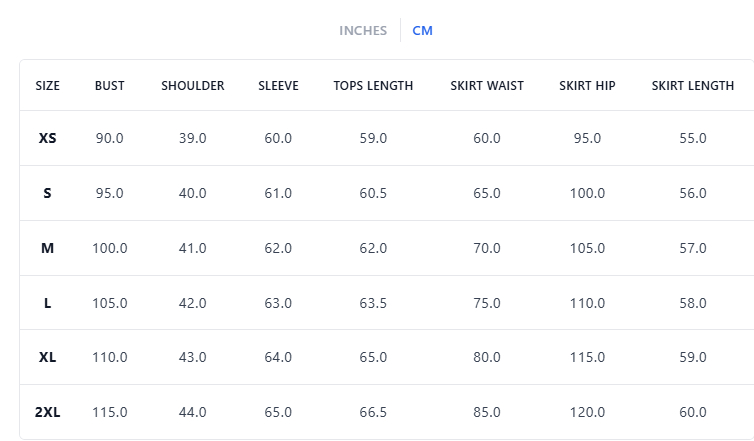
Task: Click the SKIRT WAIST column header
Action: [487, 86]
